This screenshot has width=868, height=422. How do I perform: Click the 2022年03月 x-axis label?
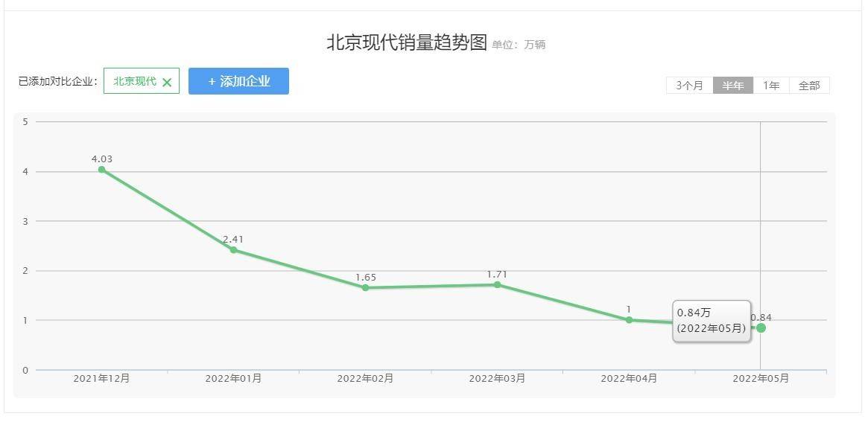coord(497,379)
